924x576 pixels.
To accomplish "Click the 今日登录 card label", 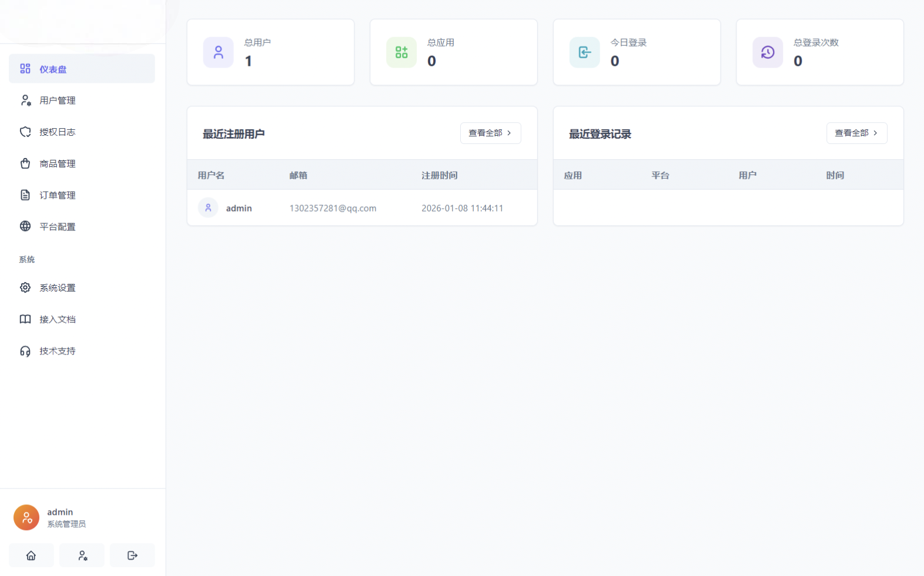I will click(628, 42).
